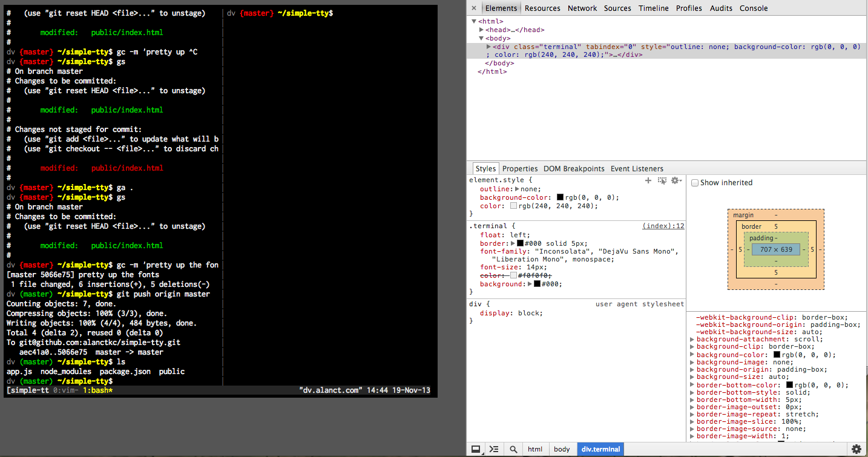Image resolution: width=868 pixels, height=457 pixels.
Task: Switch to the Console tab
Action: [754, 8]
